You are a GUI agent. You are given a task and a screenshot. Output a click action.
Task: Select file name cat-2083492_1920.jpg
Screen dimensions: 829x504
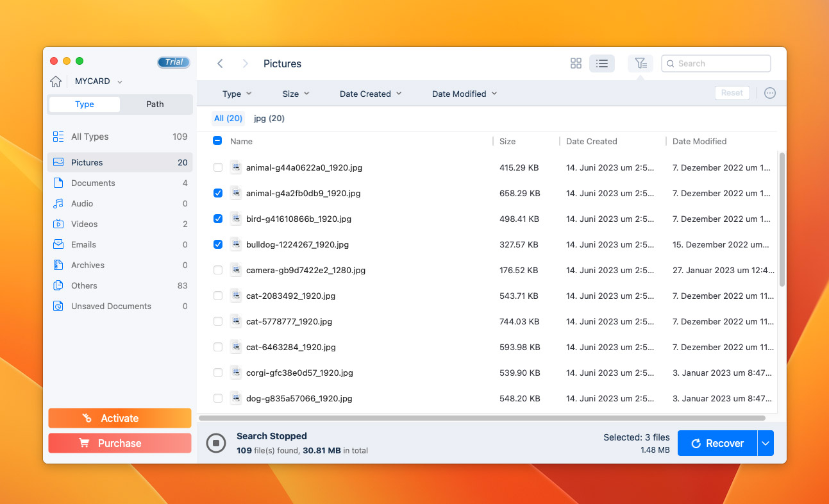290,296
